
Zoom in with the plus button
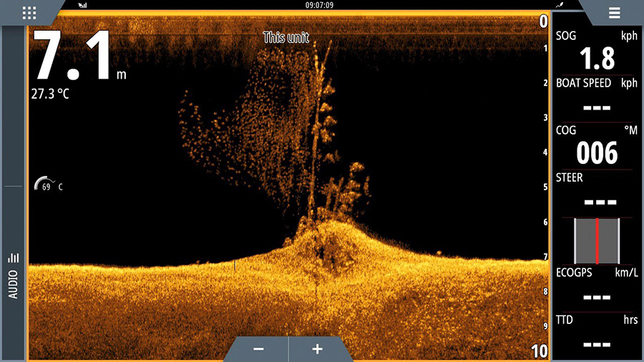click(317, 349)
